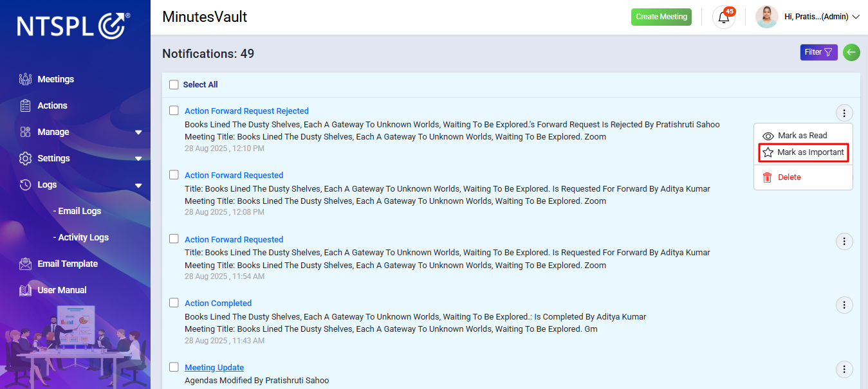Check the Meeting Update notification checkbox
This screenshot has width=868, height=389.
click(174, 367)
